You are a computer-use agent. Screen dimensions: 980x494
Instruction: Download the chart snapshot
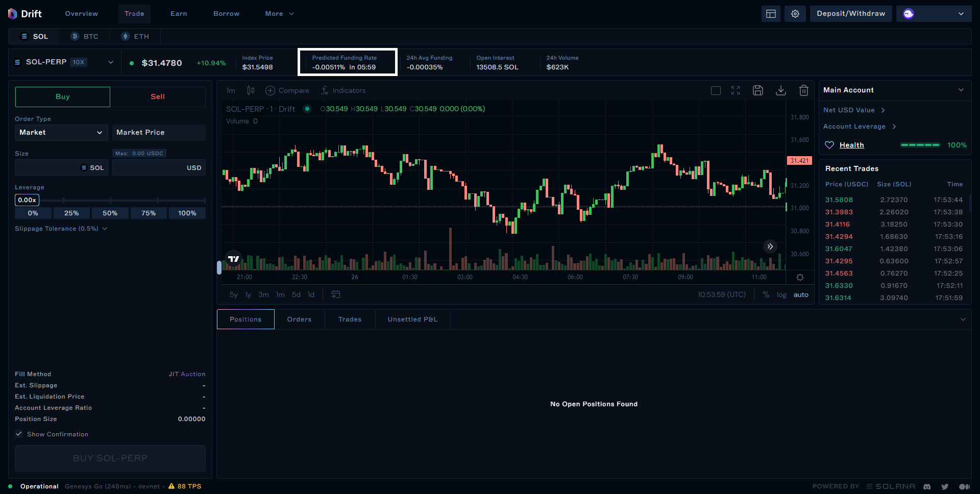[x=781, y=90]
